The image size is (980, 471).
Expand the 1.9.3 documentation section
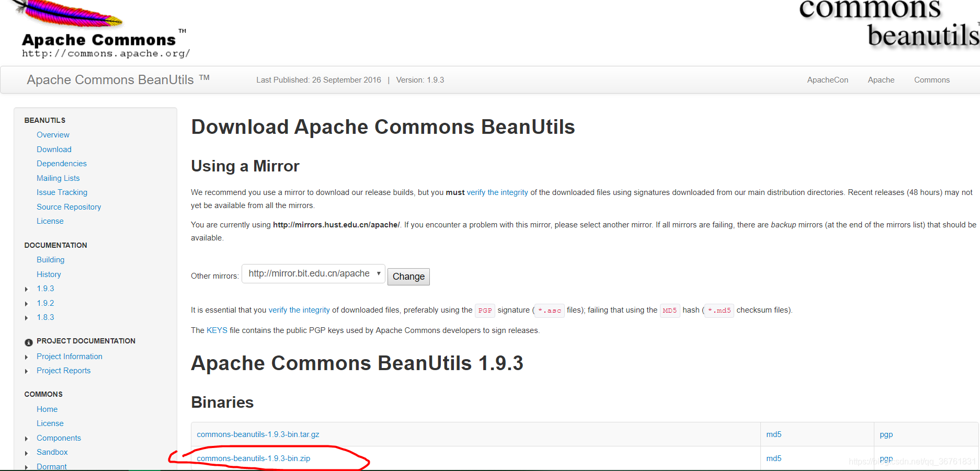pyautogui.click(x=27, y=289)
